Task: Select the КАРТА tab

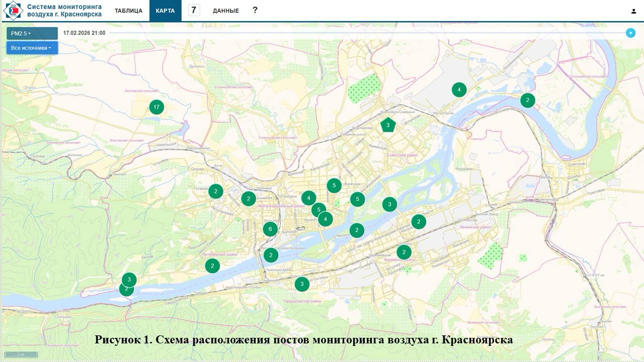Action: click(165, 11)
